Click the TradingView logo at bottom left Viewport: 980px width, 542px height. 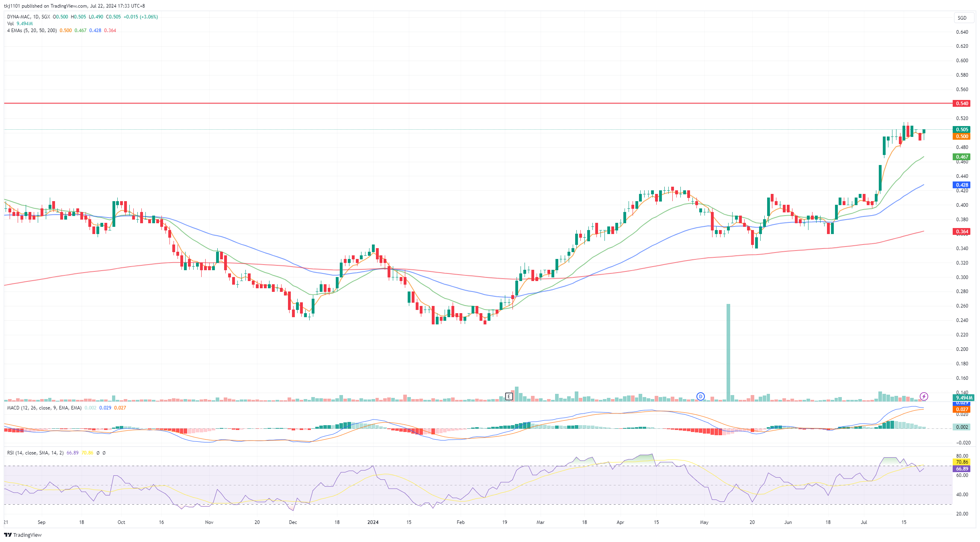click(23, 535)
